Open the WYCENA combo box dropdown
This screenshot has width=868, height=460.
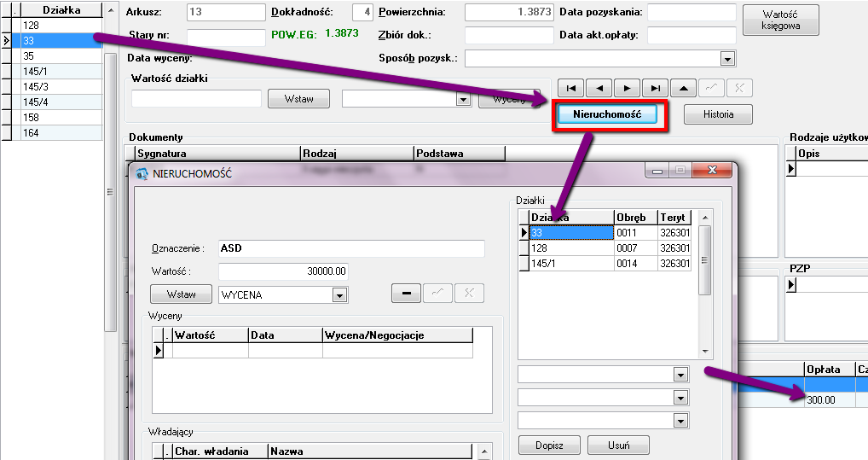click(x=340, y=294)
